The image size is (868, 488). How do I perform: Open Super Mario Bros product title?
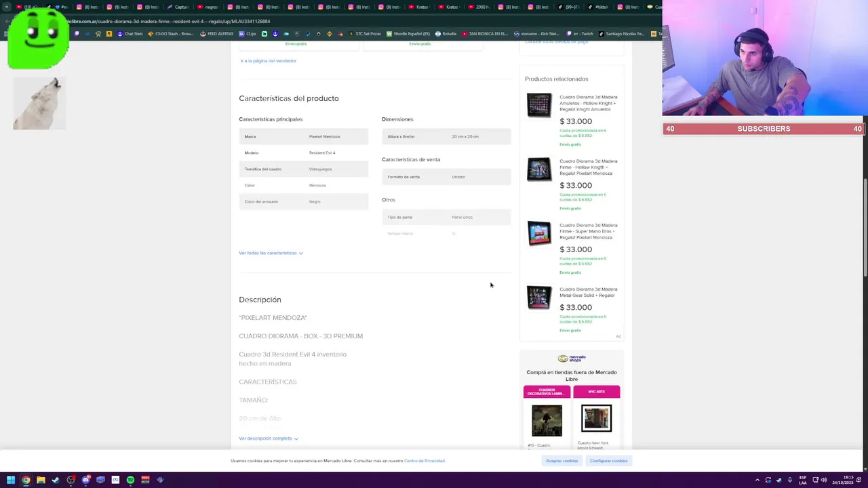click(x=588, y=231)
